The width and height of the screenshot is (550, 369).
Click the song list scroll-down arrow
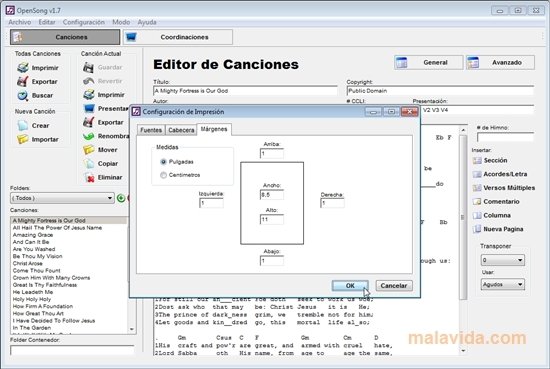(132, 329)
